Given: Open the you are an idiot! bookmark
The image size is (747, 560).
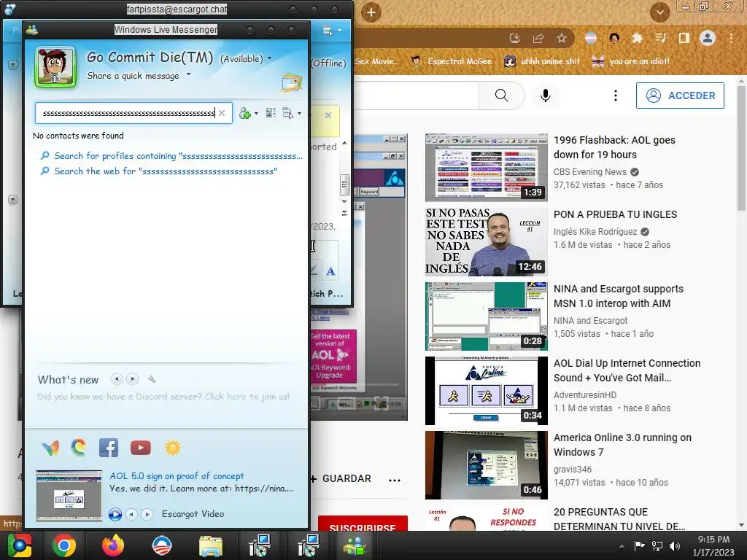Looking at the screenshot, I should [x=631, y=61].
